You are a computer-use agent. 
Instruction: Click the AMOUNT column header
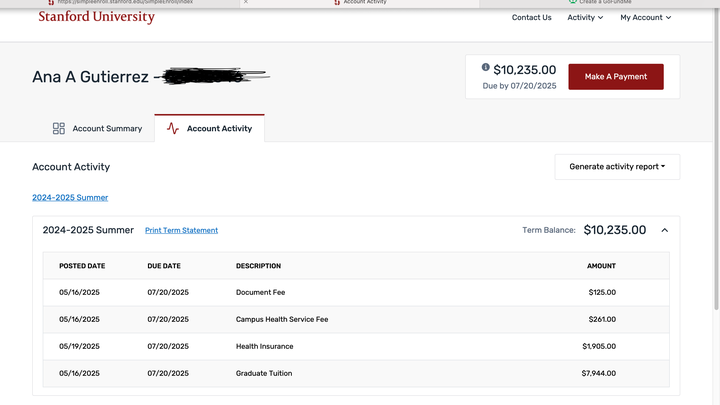602,266
